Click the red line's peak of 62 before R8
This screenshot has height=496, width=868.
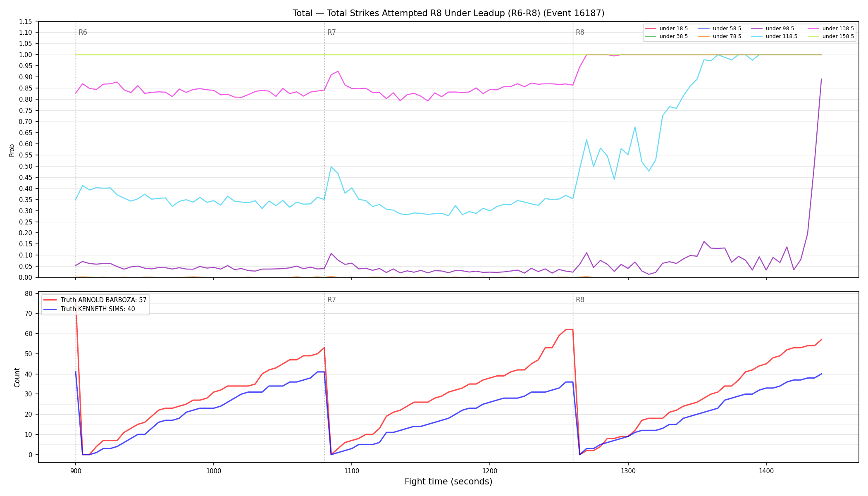coord(569,329)
